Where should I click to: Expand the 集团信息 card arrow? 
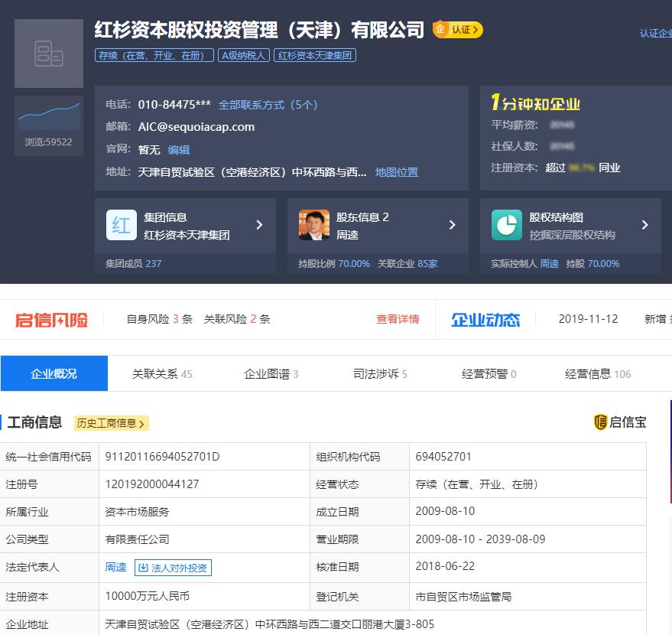coord(259,225)
